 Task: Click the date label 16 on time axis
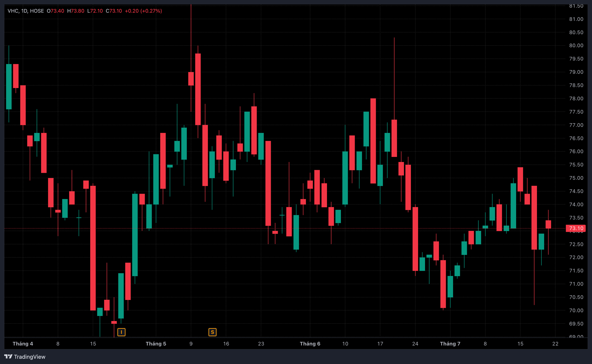(226, 344)
